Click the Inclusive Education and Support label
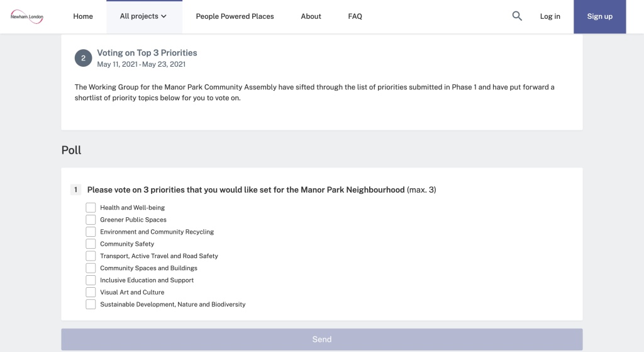The width and height of the screenshot is (644, 352). 147,280
